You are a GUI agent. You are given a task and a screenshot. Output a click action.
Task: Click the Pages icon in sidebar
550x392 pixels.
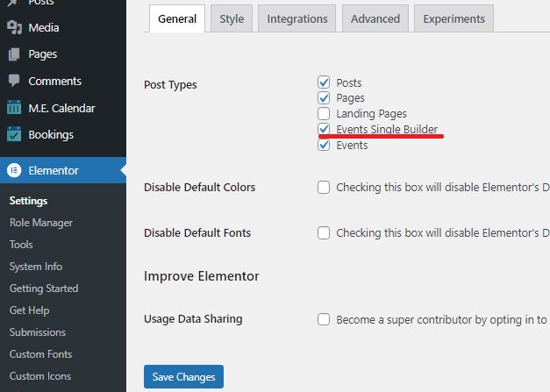pyautogui.click(x=14, y=54)
